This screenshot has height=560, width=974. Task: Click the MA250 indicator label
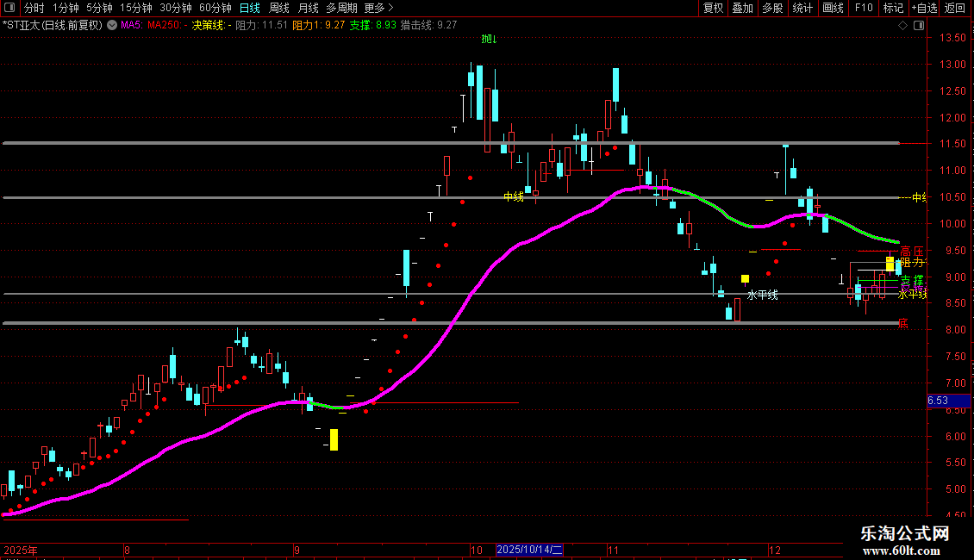pos(167,26)
